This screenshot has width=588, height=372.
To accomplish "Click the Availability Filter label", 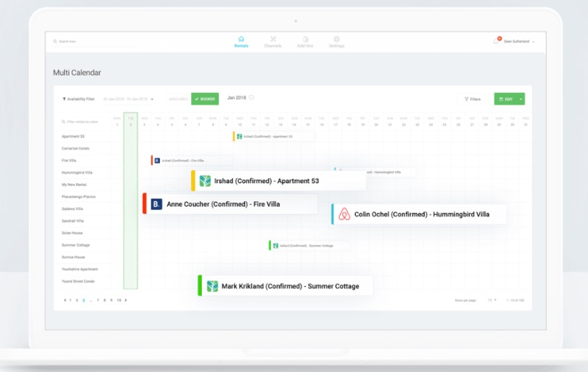I will click(79, 99).
